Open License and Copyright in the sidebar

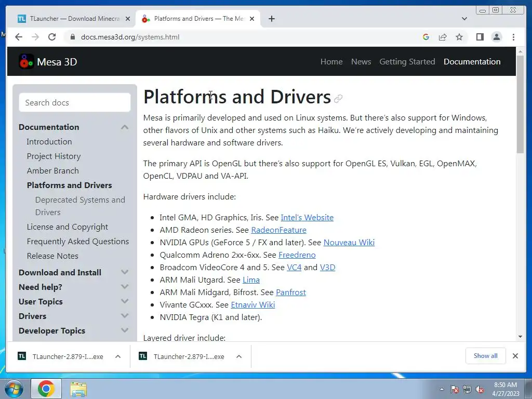67,227
